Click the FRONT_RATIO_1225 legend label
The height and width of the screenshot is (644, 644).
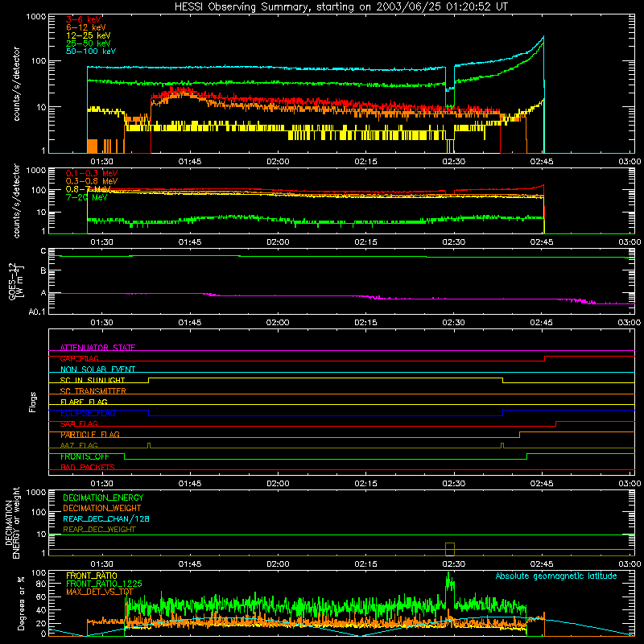(x=104, y=584)
